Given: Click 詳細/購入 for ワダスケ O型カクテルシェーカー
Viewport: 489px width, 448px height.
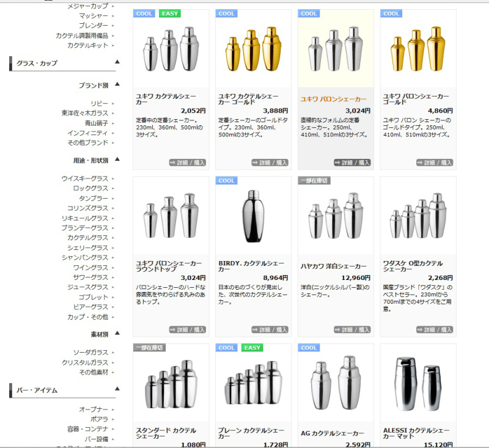Looking at the screenshot, I should point(435,329).
